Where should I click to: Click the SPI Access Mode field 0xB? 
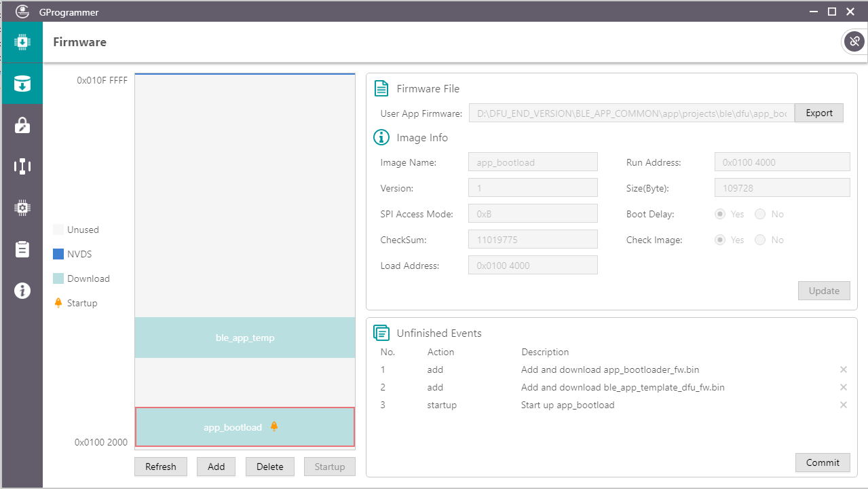pyautogui.click(x=533, y=214)
